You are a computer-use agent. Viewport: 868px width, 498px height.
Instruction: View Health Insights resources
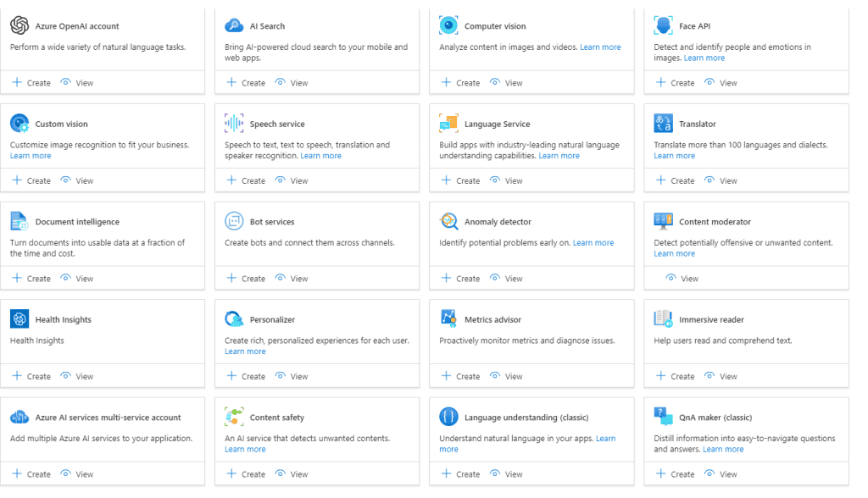point(77,376)
